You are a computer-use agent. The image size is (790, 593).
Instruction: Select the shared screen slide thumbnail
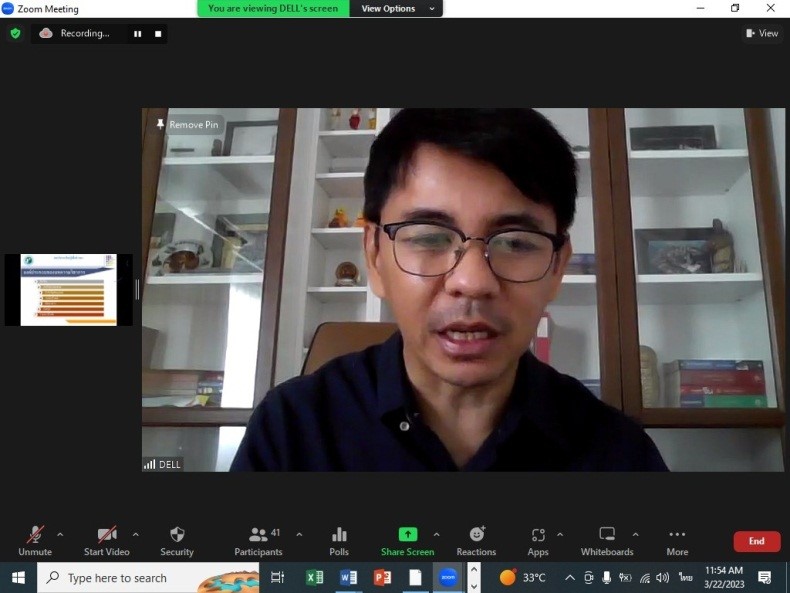[x=69, y=290]
